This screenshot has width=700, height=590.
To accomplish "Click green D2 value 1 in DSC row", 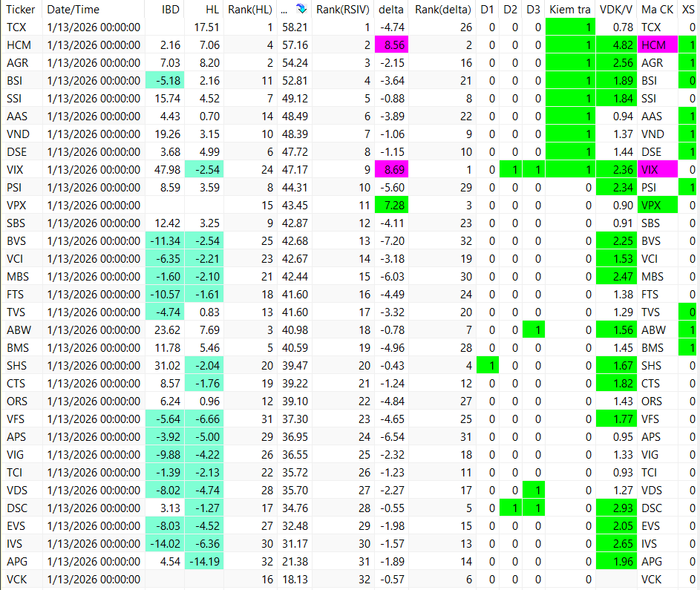I will [x=511, y=508].
